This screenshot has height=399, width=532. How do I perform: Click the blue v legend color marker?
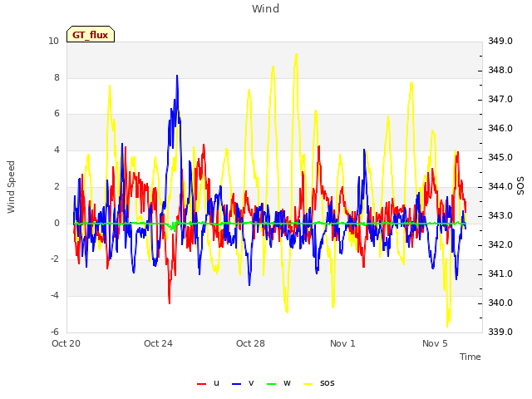[x=236, y=384]
